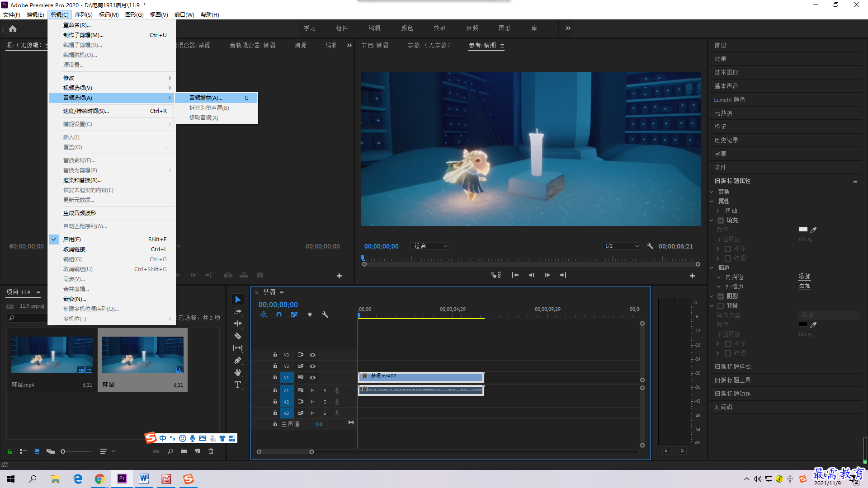Toggle V2 track output eye
This screenshot has width=868, height=488.
pyautogui.click(x=312, y=366)
